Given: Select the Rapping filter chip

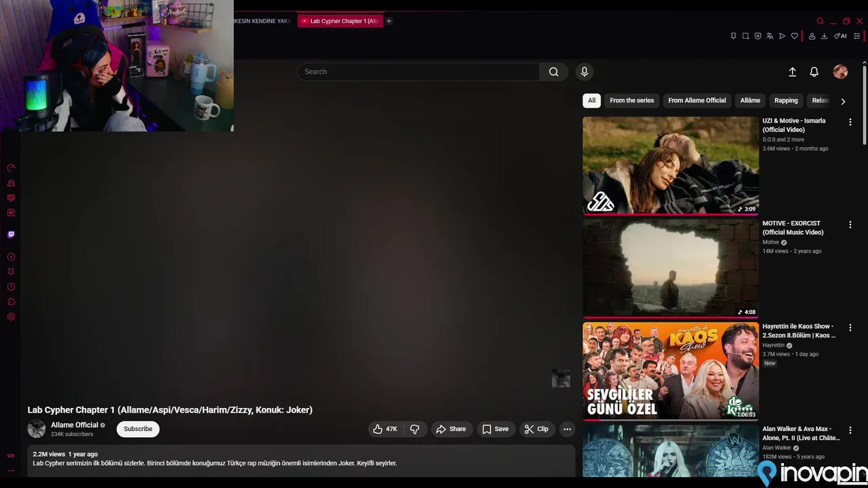Looking at the screenshot, I should [x=786, y=100].
